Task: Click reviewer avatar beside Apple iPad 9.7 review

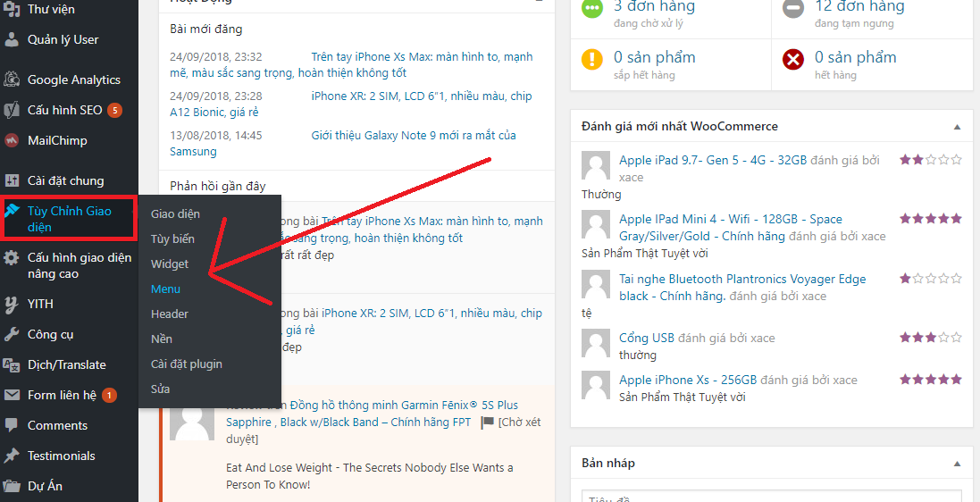Action: click(596, 165)
